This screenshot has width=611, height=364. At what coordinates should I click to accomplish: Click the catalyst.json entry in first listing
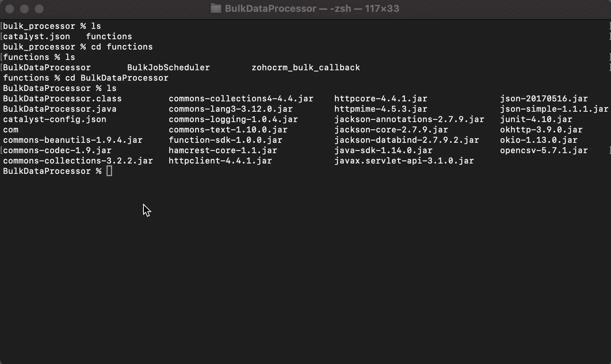36,37
